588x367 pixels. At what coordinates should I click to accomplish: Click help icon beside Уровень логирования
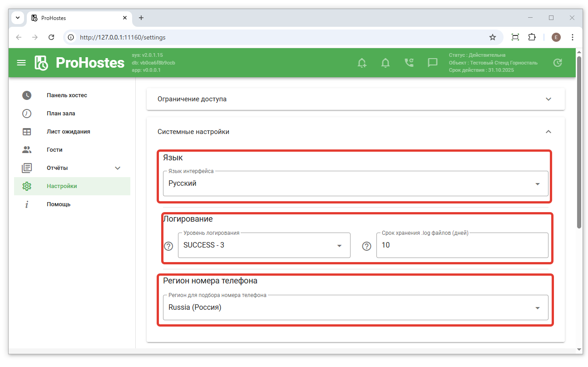pos(168,246)
